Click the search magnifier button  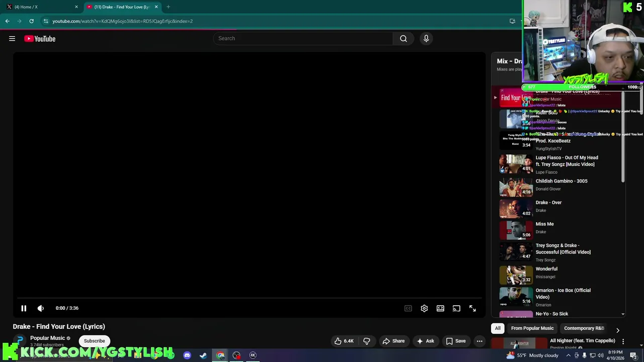click(404, 38)
